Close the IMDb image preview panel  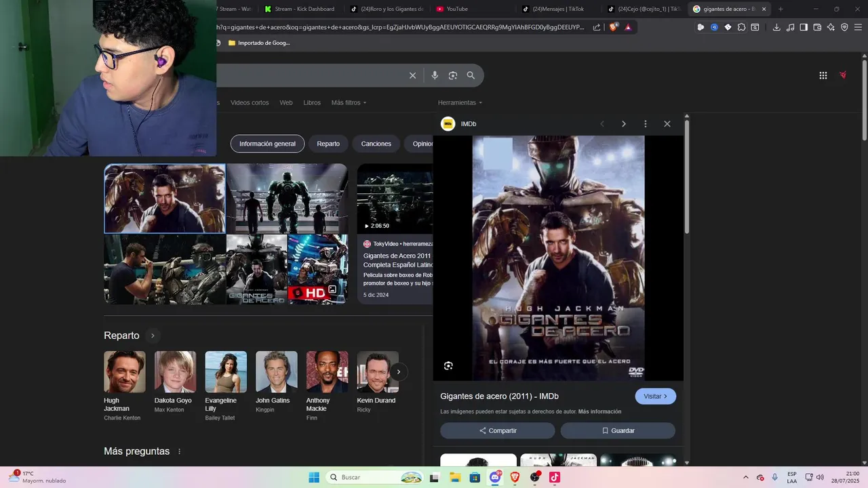pos(667,124)
